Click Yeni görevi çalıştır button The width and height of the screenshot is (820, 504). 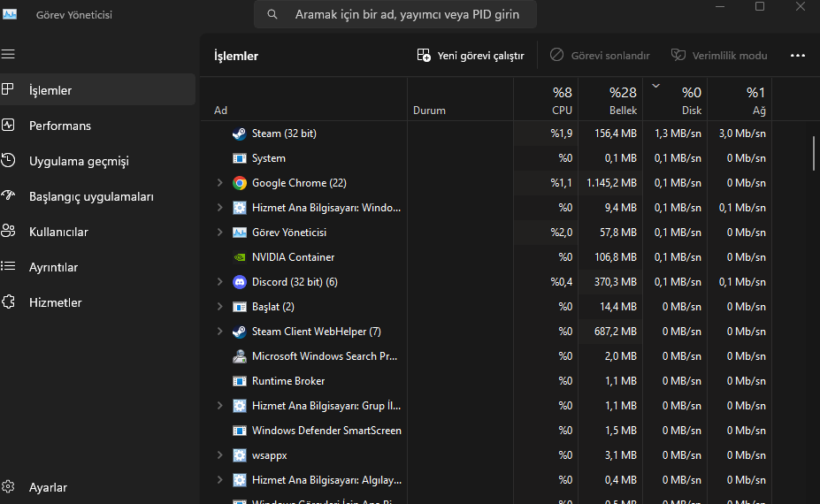click(471, 56)
